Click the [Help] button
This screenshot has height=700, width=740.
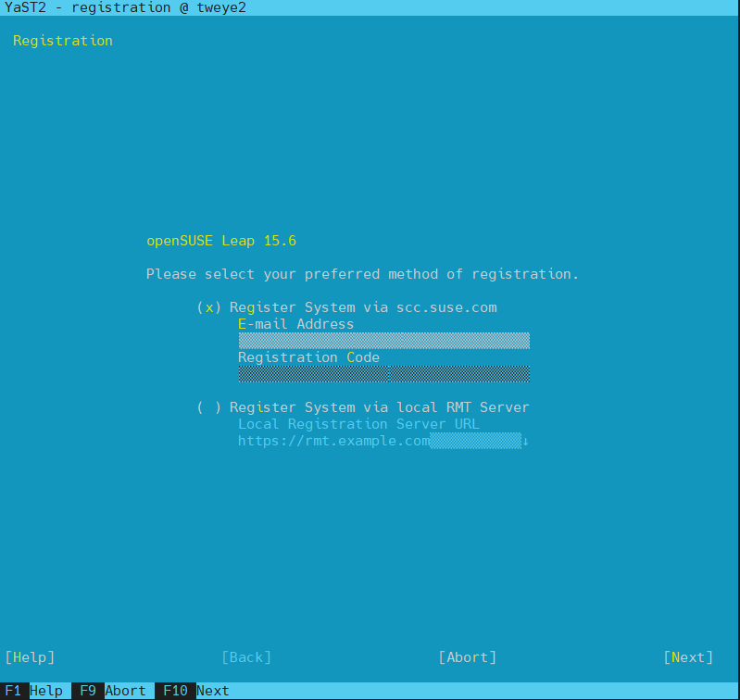(30, 657)
